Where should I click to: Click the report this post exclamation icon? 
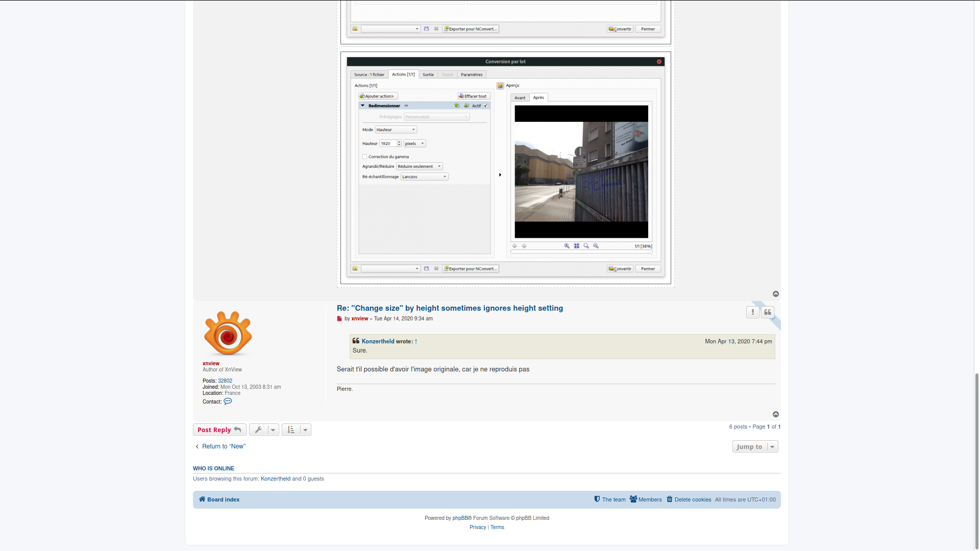click(x=752, y=312)
